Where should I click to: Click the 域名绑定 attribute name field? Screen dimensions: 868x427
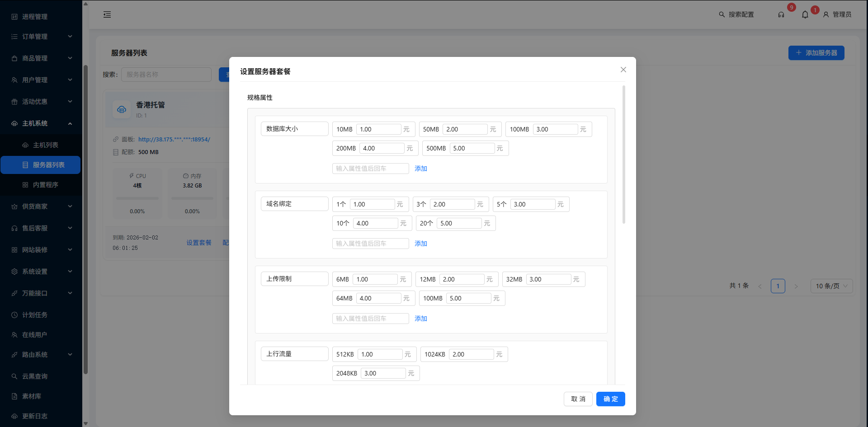pos(294,204)
